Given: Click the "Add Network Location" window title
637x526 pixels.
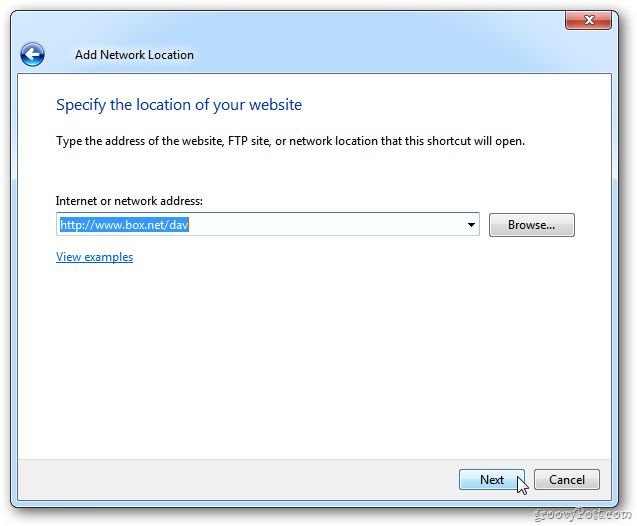Looking at the screenshot, I should pos(134,55).
